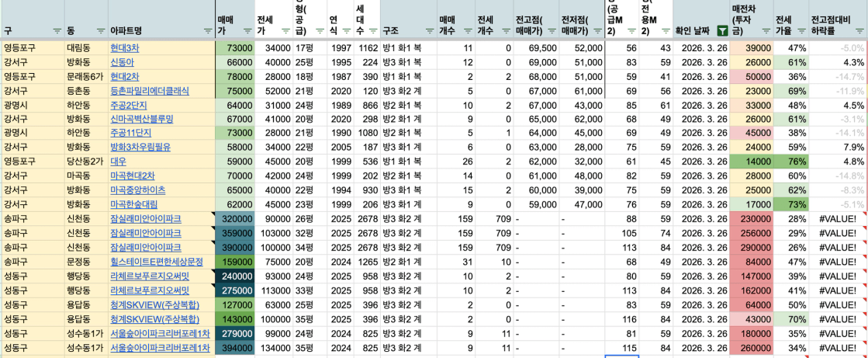Follow the 힐스테이트E편한세상문정 link

[156, 262]
